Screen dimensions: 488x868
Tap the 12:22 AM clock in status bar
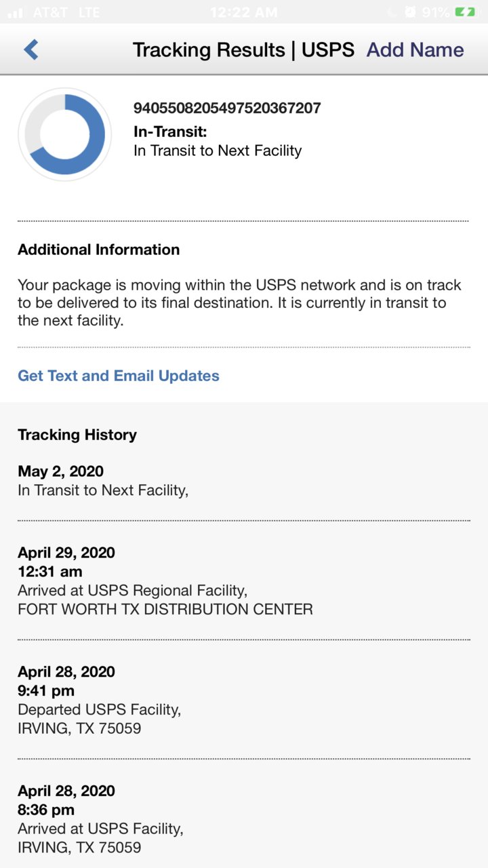click(x=243, y=12)
